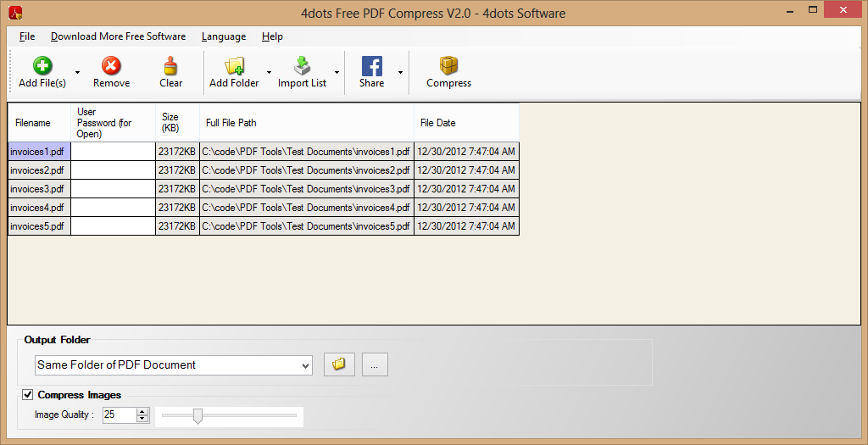Toggle the Compress Images checkbox
The image size is (868, 445).
point(27,395)
